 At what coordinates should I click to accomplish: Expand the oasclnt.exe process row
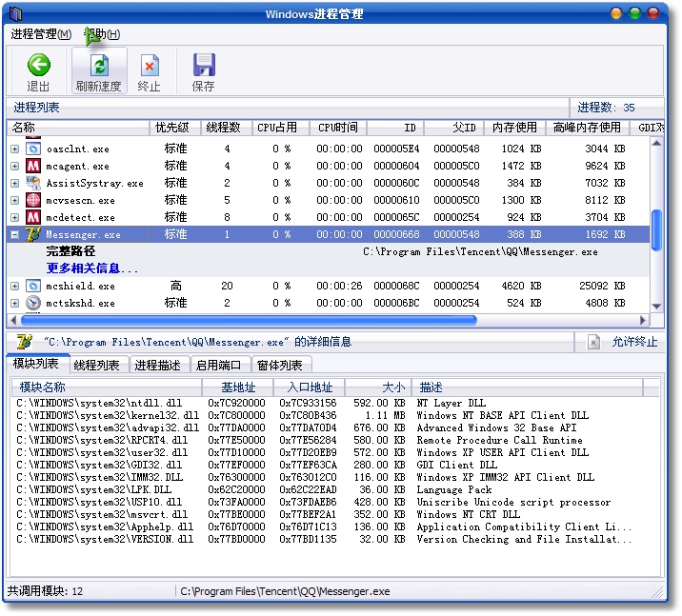click(x=15, y=149)
